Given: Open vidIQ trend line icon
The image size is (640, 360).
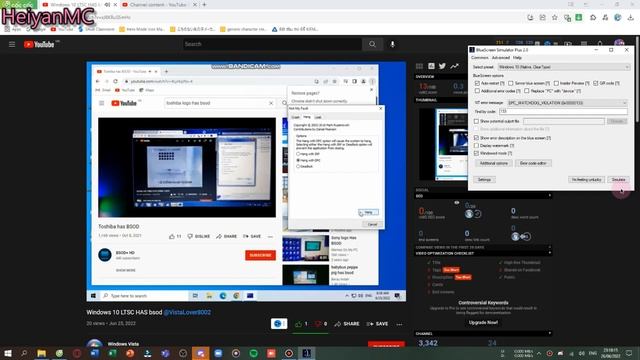Looking at the screenshot, I should (x=454, y=66).
